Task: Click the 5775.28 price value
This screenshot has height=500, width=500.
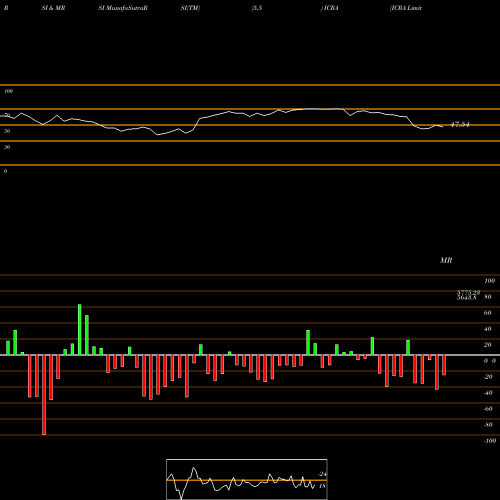Action: [468, 292]
